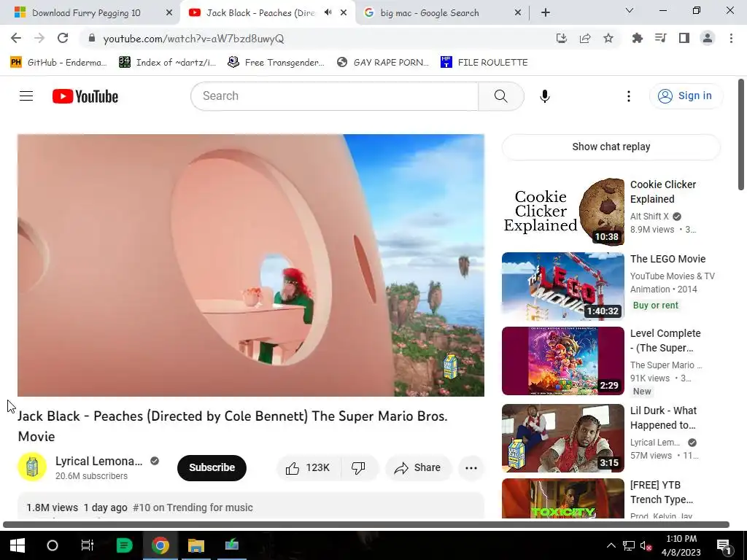Switch to the Jack Black - Peaches tab
The height and width of the screenshot is (560, 747).
260,13
